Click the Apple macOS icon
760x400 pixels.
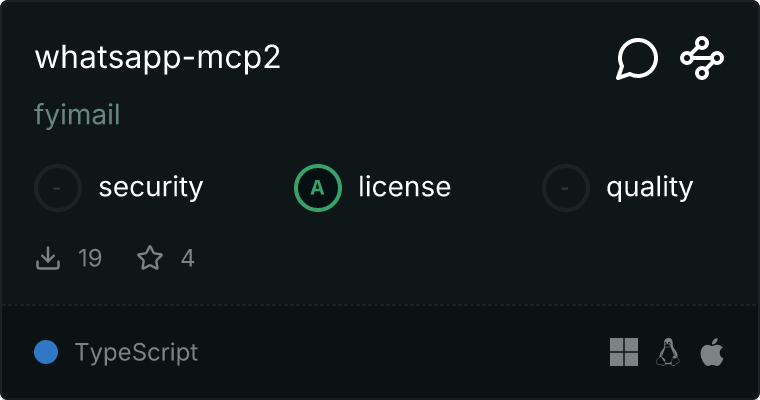pyautogui.click(x=712, y=352)
